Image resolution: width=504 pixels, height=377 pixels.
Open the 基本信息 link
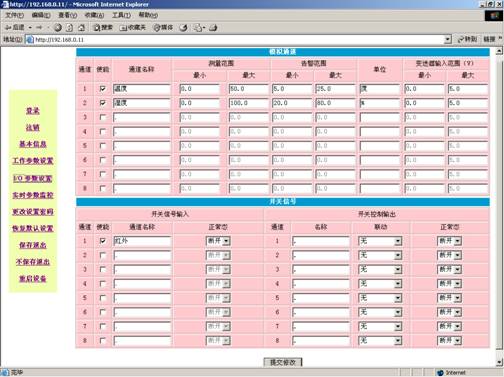[33, 144]
